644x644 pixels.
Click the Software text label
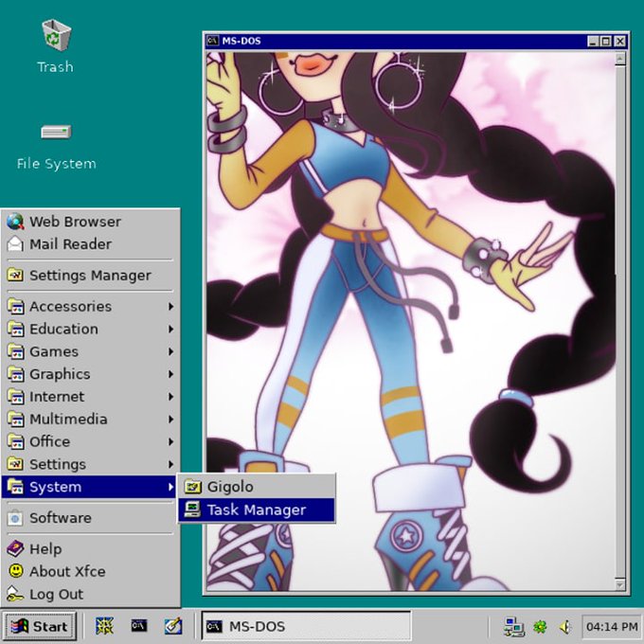click(61, 518)
